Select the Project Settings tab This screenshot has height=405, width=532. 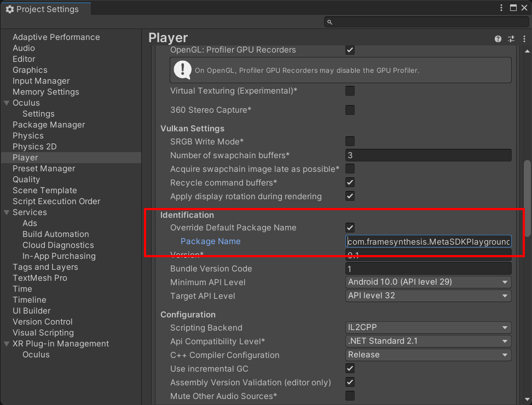pyautogui.click(x=46, y=9)
